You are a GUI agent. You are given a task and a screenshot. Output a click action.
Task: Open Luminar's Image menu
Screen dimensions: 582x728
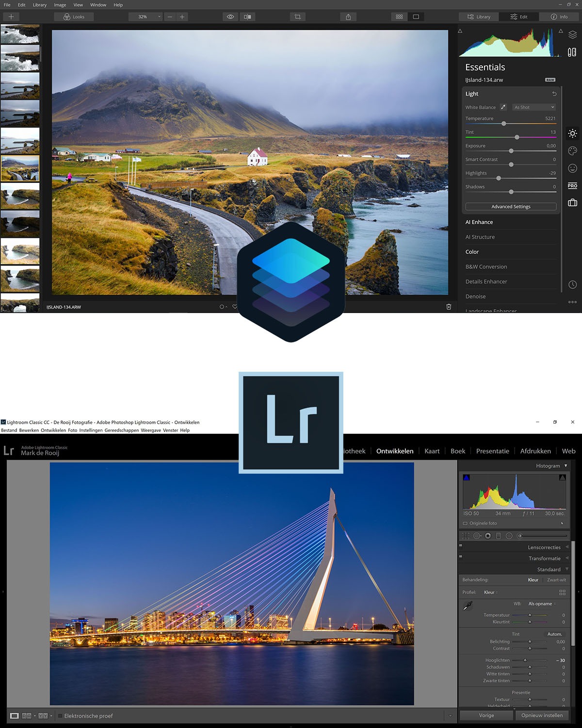coord(59,4)
